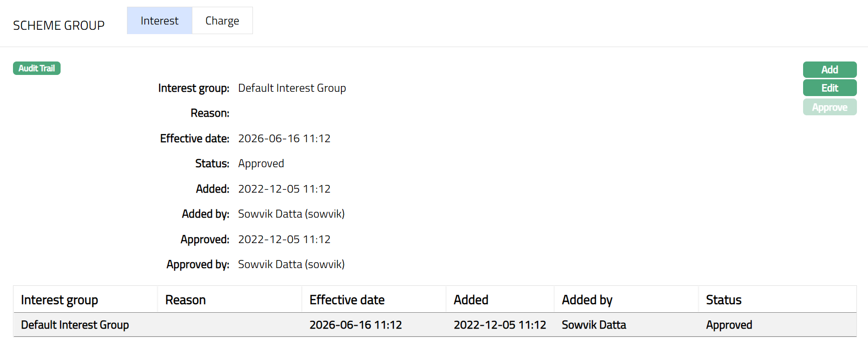This screenshot has height=343, width=868.
Task: Sort table by Effective date header
Action: (x=347, y=300)
